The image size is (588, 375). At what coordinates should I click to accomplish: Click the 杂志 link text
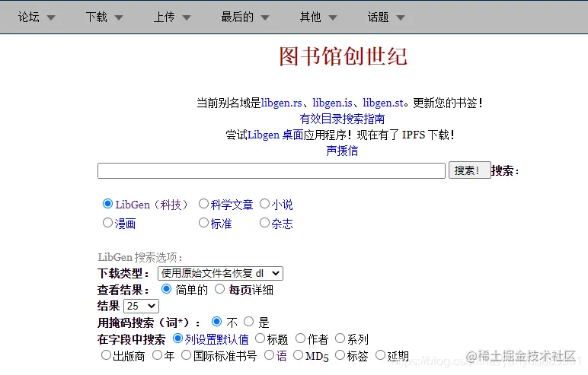tap(282, 224)
